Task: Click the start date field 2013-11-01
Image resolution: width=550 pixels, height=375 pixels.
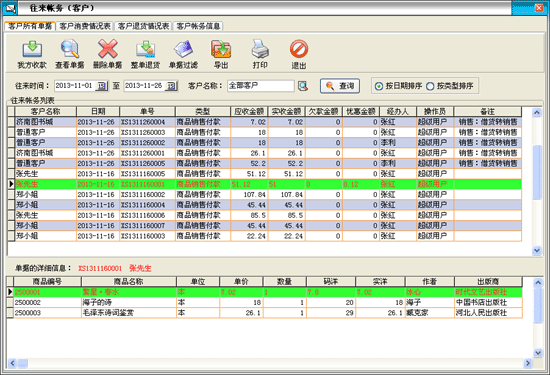Action: tap(75, 86)
